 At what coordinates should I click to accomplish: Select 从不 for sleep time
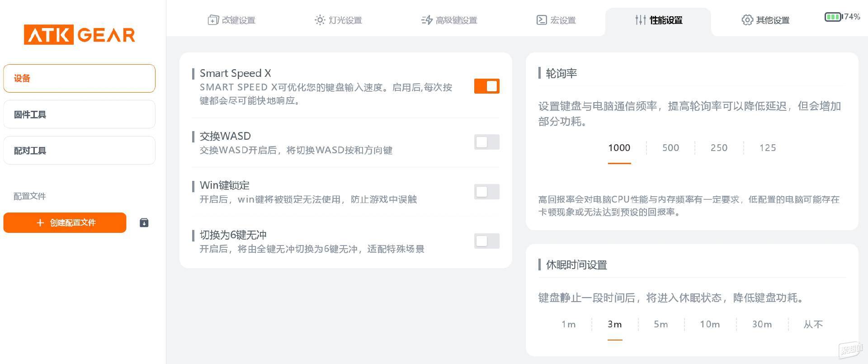coord(813,324)
